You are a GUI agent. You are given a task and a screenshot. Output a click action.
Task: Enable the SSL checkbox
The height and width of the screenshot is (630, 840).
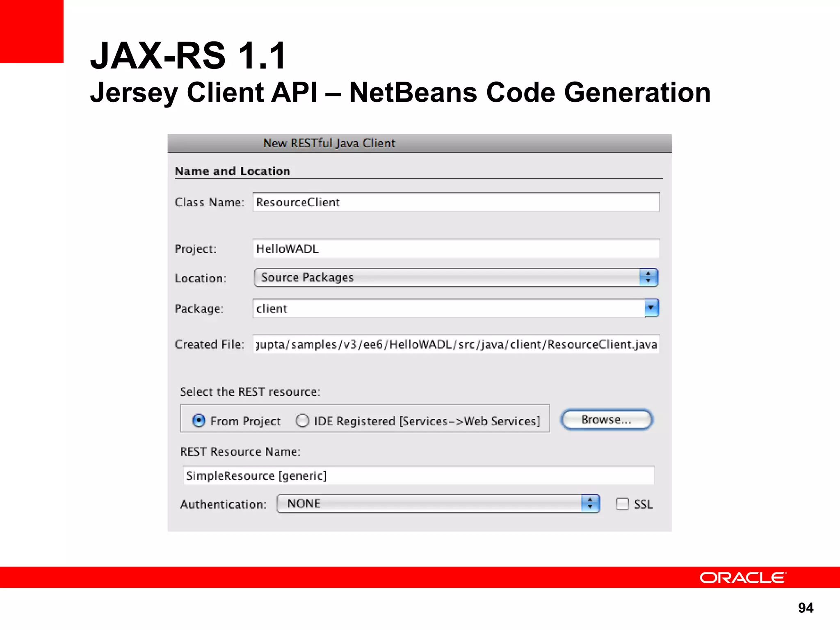tap(622, 504)
